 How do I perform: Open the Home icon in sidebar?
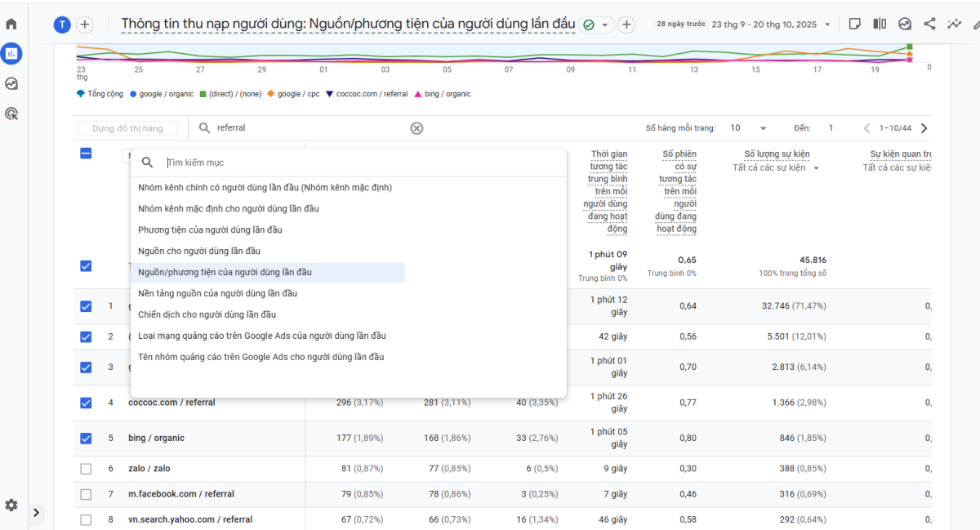(x=11, y=24)
